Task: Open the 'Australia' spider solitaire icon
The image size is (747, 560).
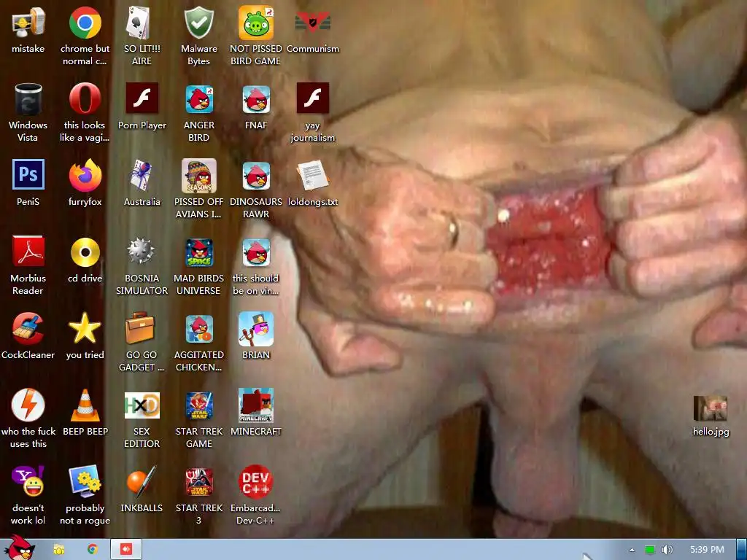Action: click(x=142, y=175)
